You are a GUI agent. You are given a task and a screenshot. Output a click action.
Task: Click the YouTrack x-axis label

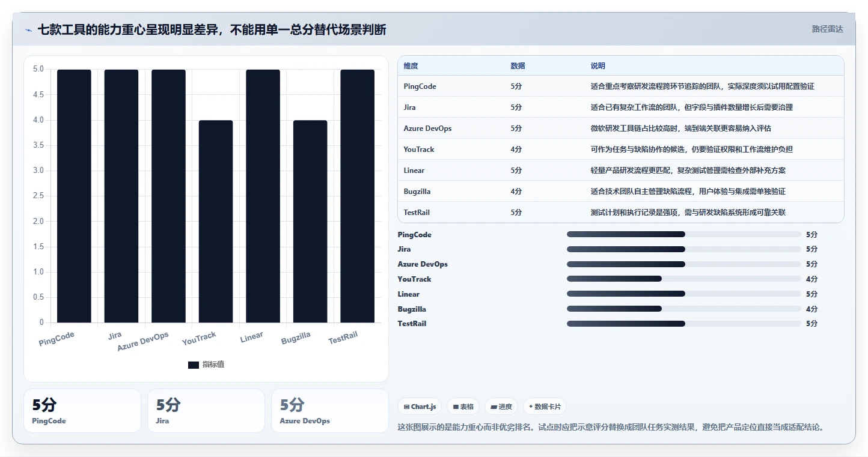pos(199,339)
